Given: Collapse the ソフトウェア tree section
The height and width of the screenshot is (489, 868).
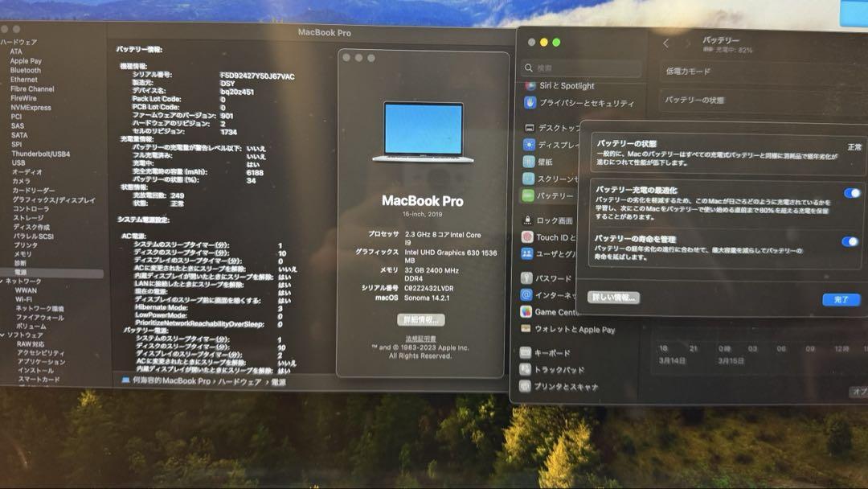Looking at the screenshot, I should (2, 335).
